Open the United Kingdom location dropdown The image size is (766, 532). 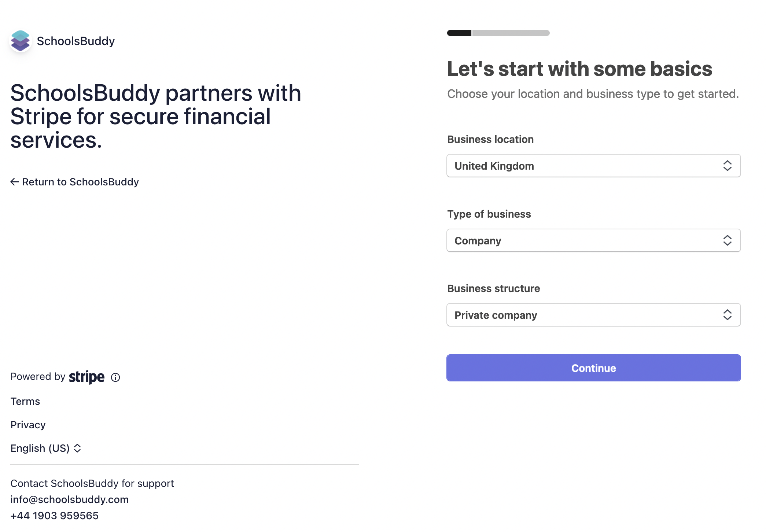(594, 166)
